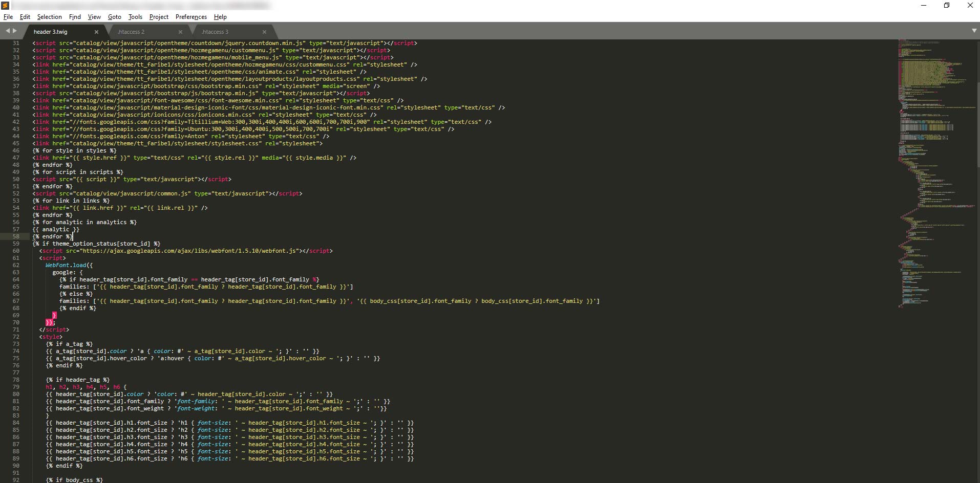Click '{% for script in scripts %}' line
Image resolution: width=980 pixels, height=483 pixels.
[x=78, y=172]
